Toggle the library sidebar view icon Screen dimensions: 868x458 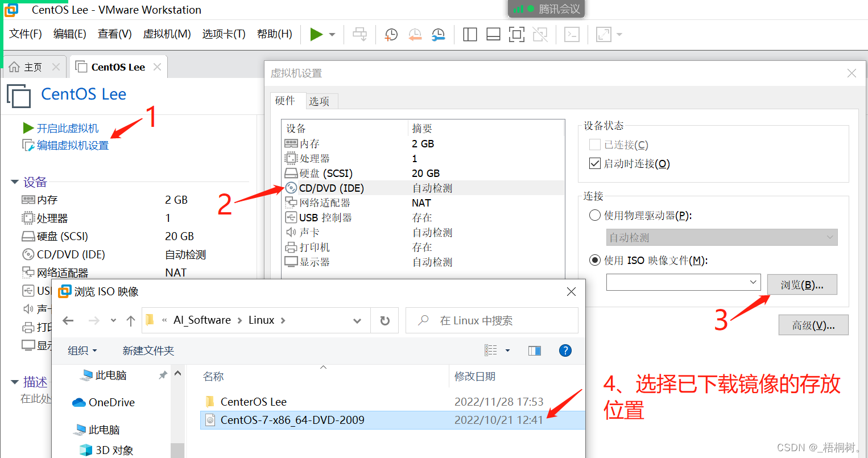(470, 35)
